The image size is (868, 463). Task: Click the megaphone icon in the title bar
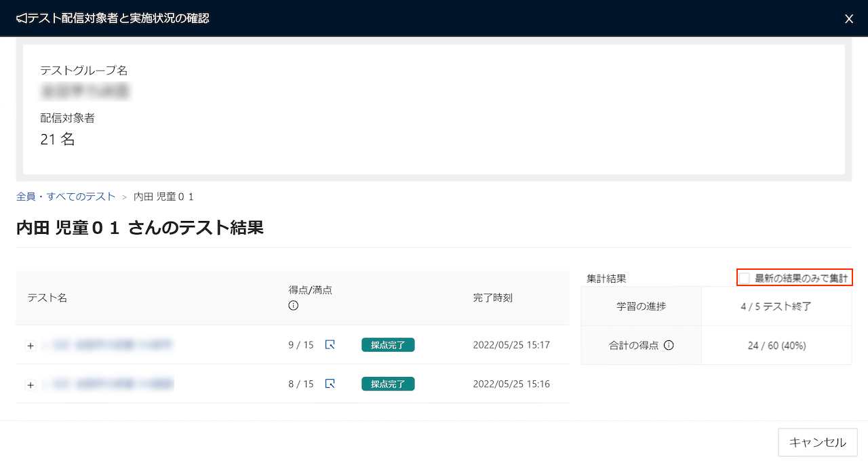[22, 18]
